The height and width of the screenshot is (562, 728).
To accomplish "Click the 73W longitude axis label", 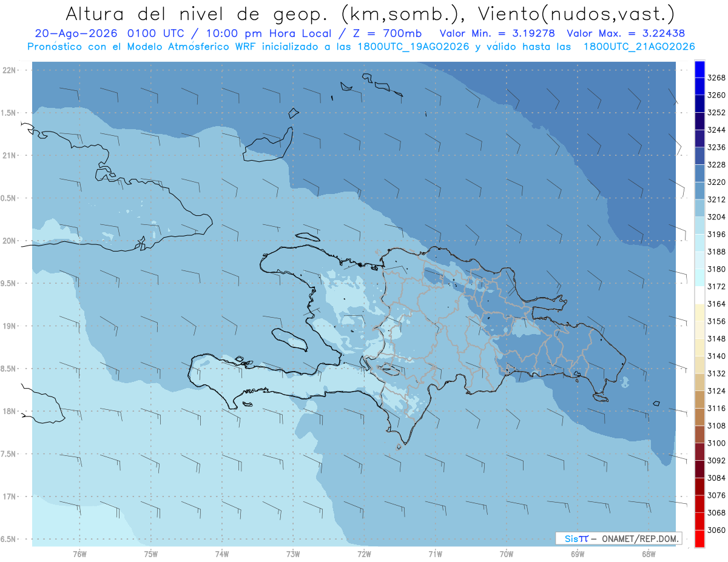I will click(293, 554).
